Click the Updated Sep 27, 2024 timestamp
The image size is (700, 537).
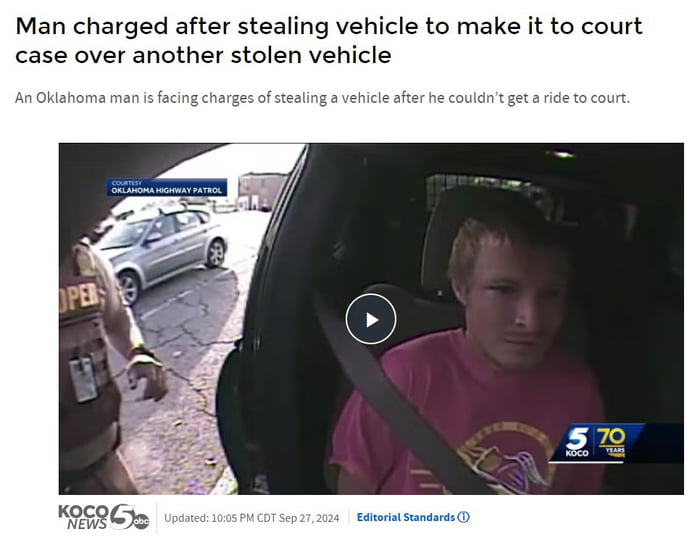(x=252, y=518)
